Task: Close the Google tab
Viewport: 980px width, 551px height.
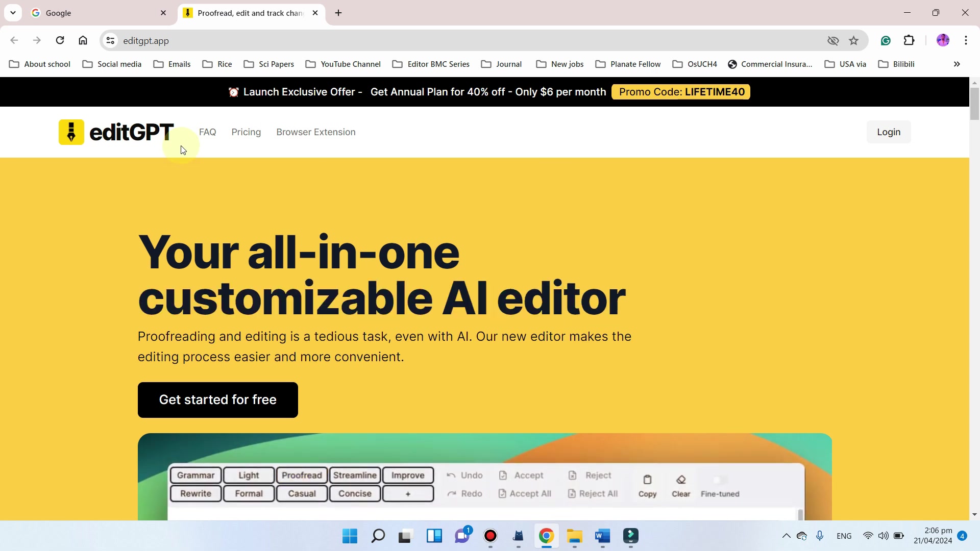Action: (x=163, y=13)
